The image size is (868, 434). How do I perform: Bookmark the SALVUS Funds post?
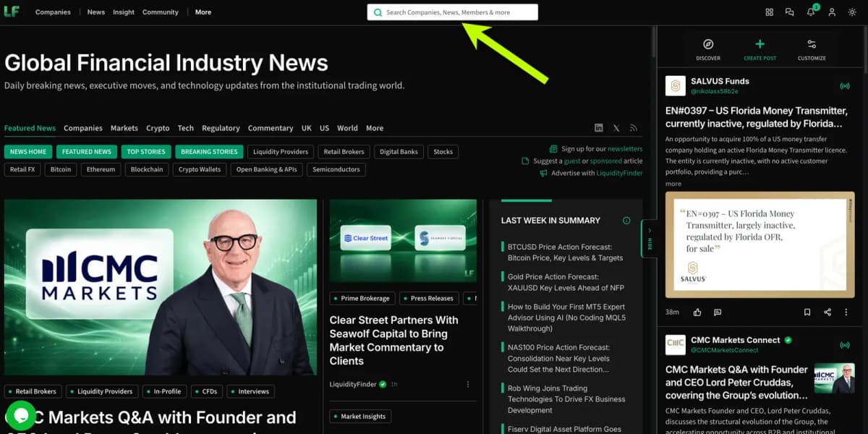click(x=807, y=312)
